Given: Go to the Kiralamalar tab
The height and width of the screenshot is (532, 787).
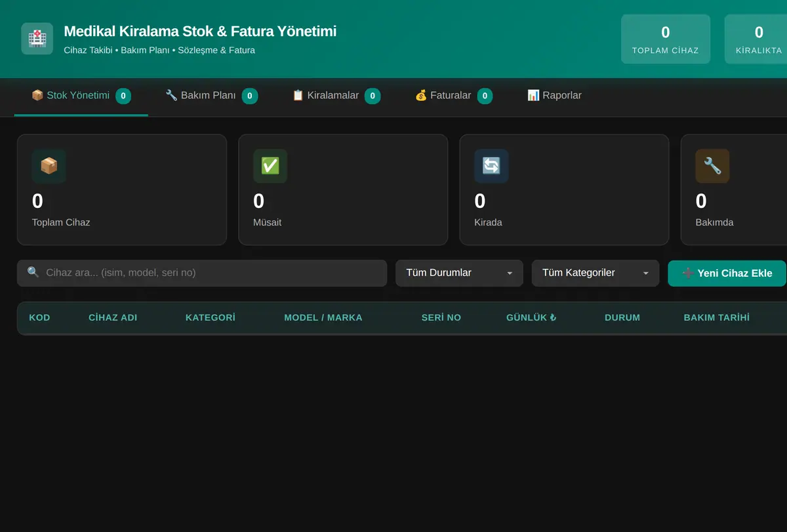Looking at the screenshot, I should click(x=336, y=96).
